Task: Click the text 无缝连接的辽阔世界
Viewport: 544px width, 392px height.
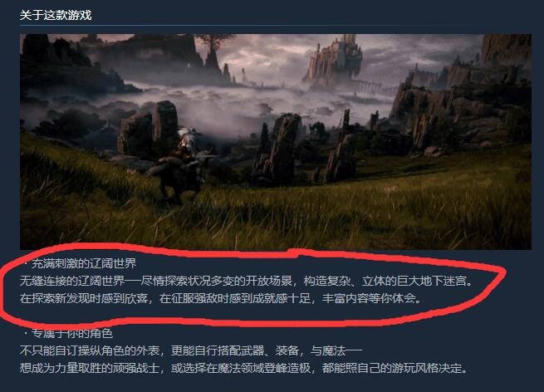Action: (72, 281)
